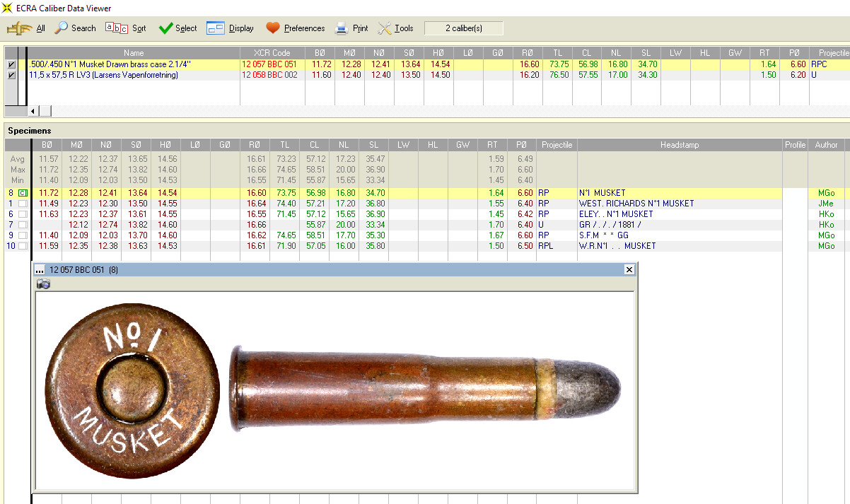Click the Author column header
850x504 pixels.
coord(826,145)
